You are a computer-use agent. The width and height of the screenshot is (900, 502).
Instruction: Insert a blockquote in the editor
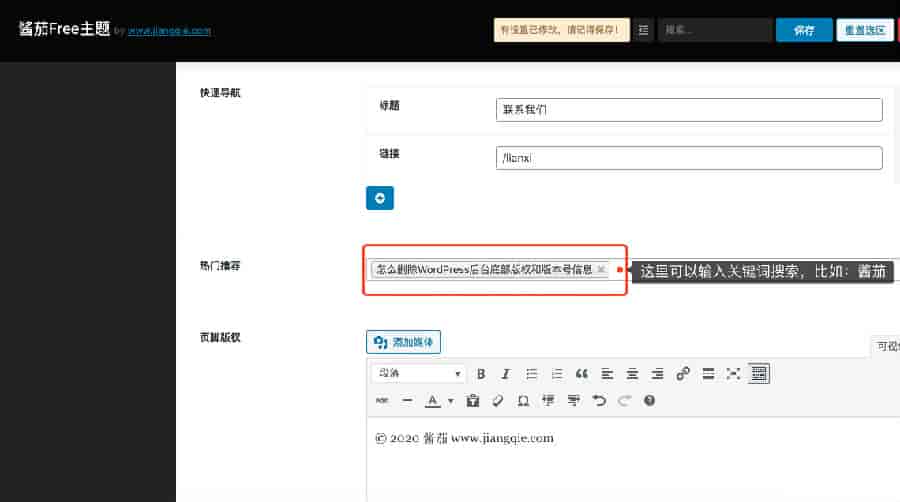coord(582,374)
